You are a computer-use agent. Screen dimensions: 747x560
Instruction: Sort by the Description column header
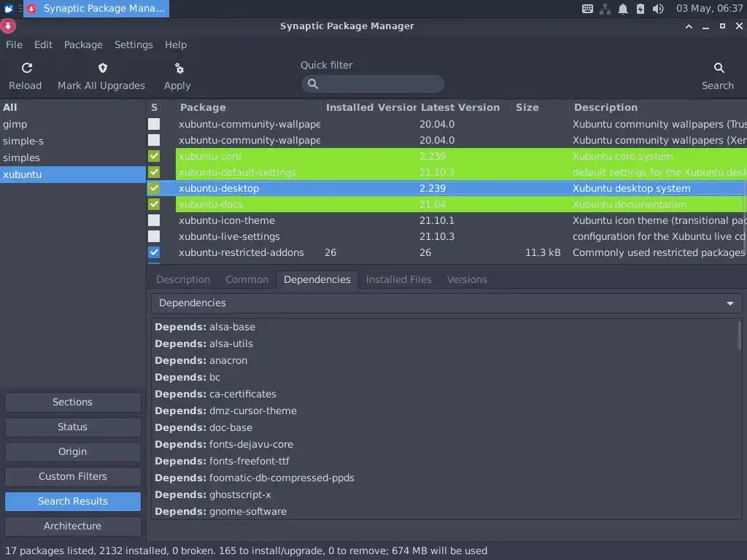pos(658,108)
